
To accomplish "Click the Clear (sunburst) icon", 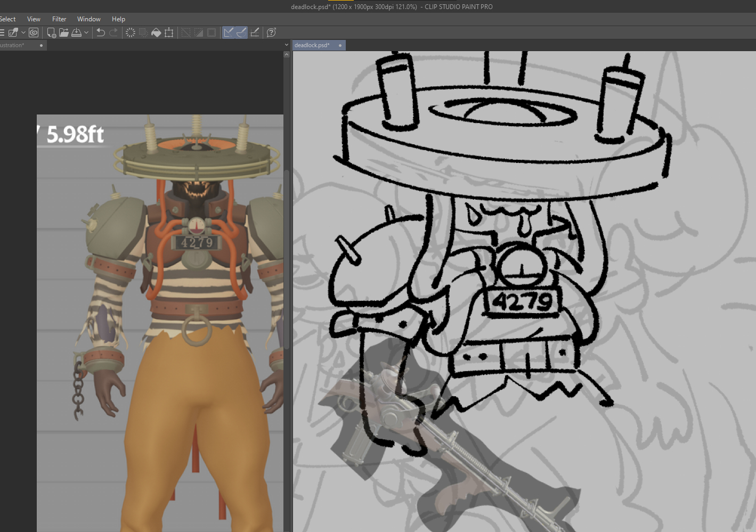I will pyautogui.click(x=130, y=32).
